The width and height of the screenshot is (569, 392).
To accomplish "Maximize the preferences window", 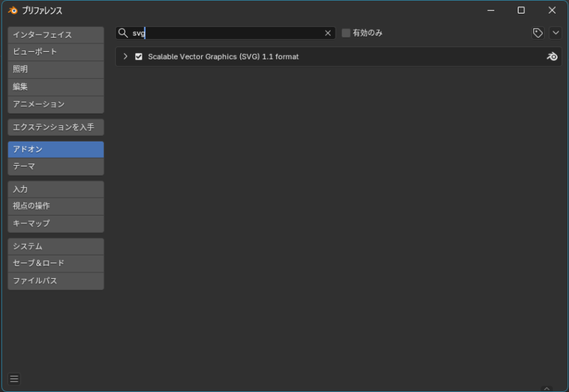I will coord(521,11).
